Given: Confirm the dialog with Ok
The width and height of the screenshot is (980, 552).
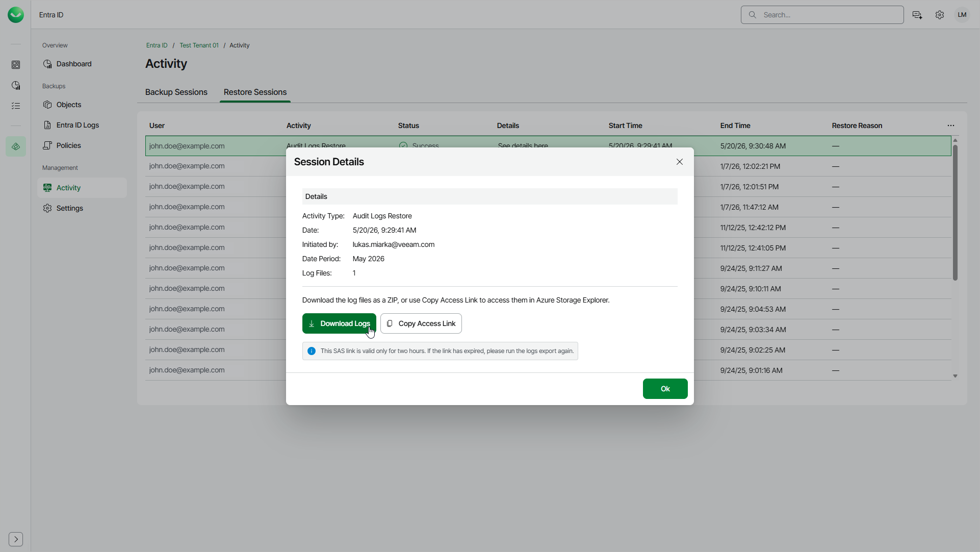Looking at the screenshot, I should tap(665, 389).
